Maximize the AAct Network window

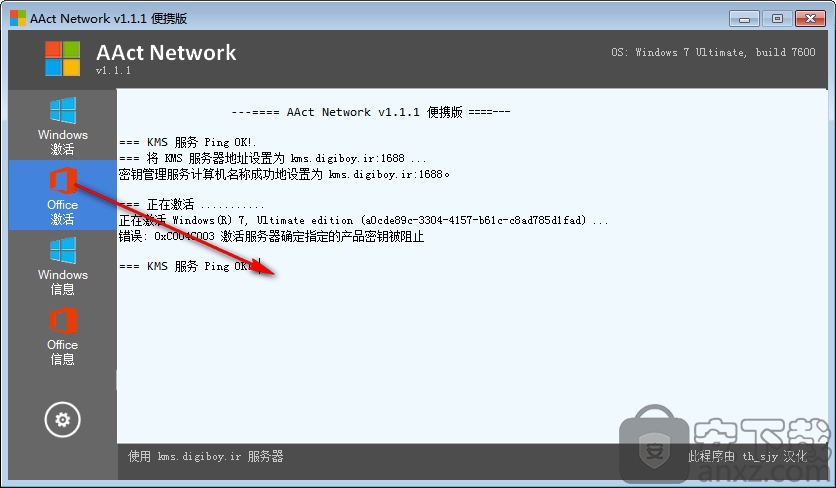coord(777,19)
